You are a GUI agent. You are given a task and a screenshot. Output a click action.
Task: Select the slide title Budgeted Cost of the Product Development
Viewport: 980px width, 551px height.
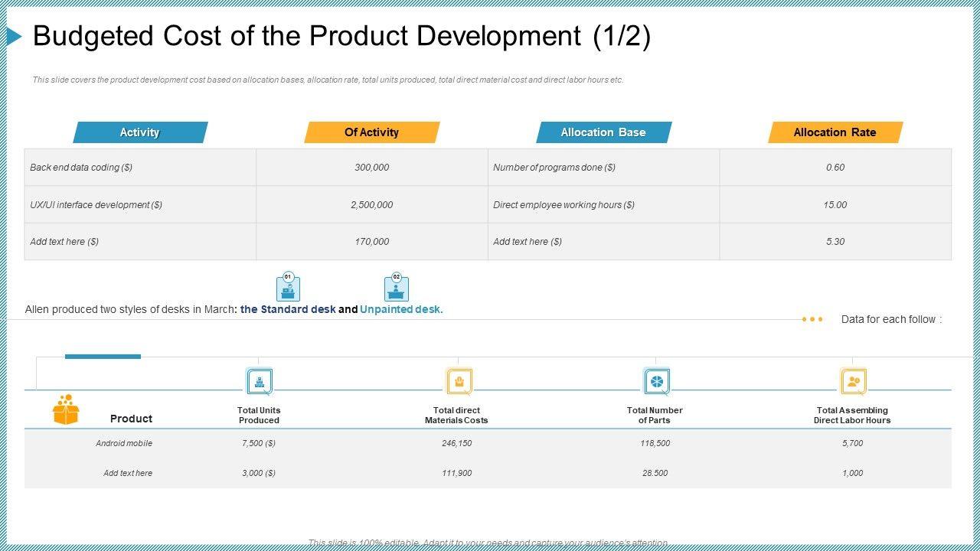(x=342, y=36)
